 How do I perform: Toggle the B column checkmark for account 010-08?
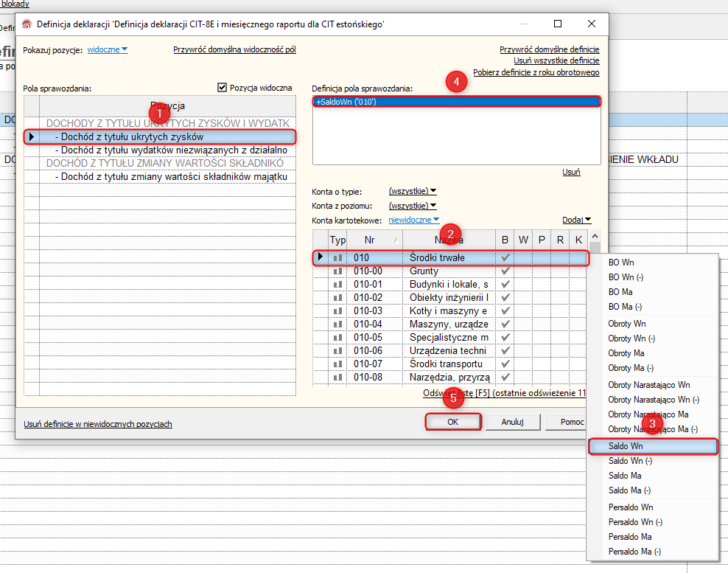505,378
